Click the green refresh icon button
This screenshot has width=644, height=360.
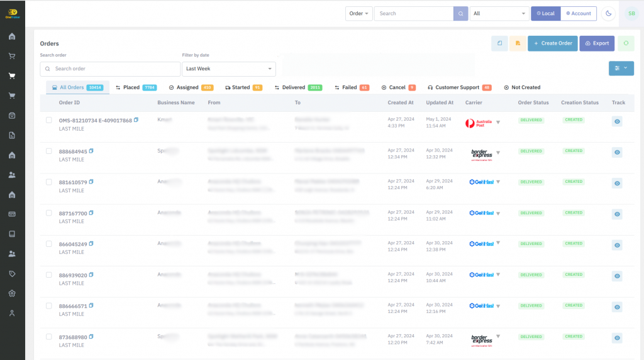pyautogui.click(x=626, y=43)
